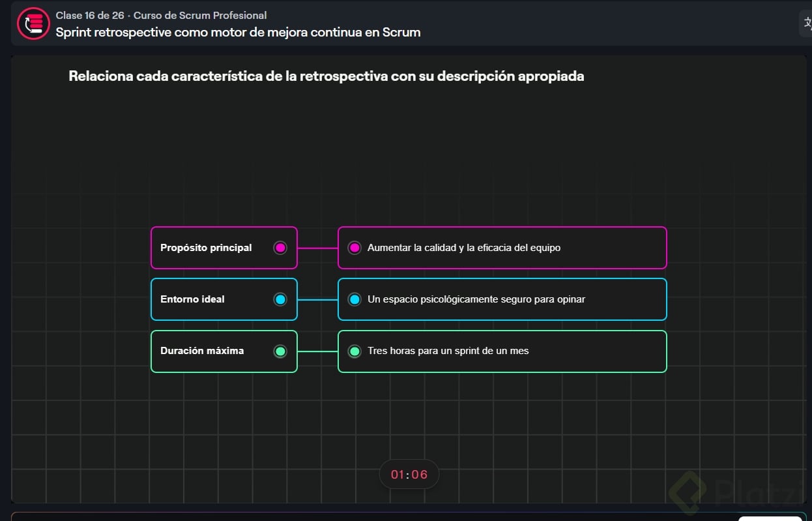Click the 01:06 countdown timer
The height and width of the screenshot is (521, 812).
(x=409, y=474)
